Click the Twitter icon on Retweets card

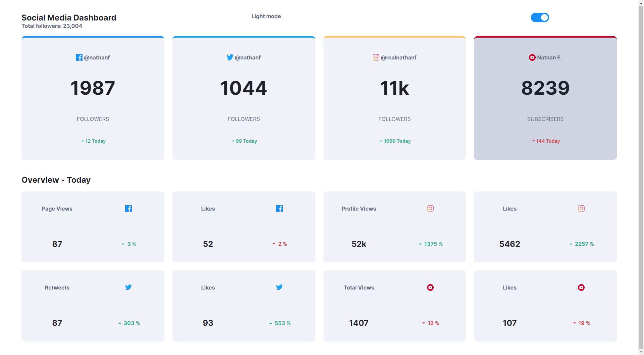click(128, 287)
